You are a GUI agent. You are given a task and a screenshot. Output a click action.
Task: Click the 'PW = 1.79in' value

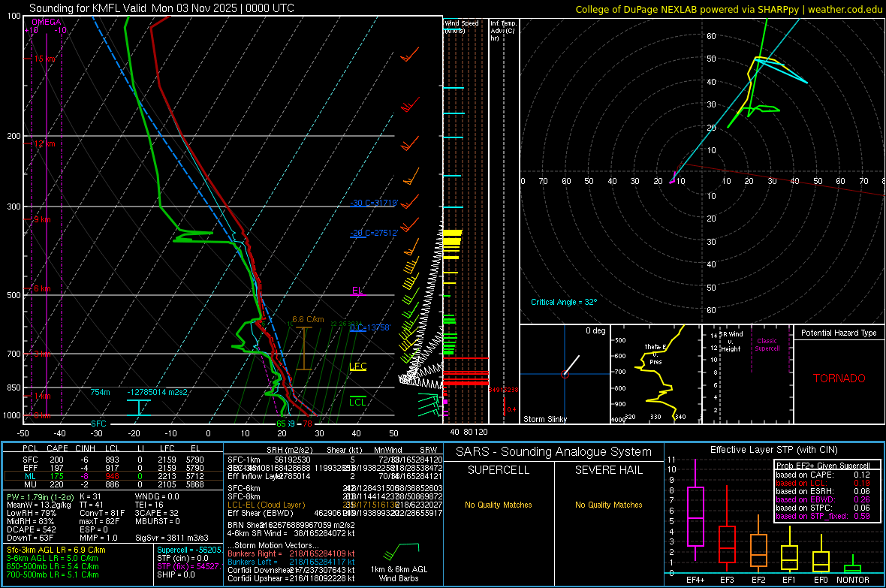[39, 496]
